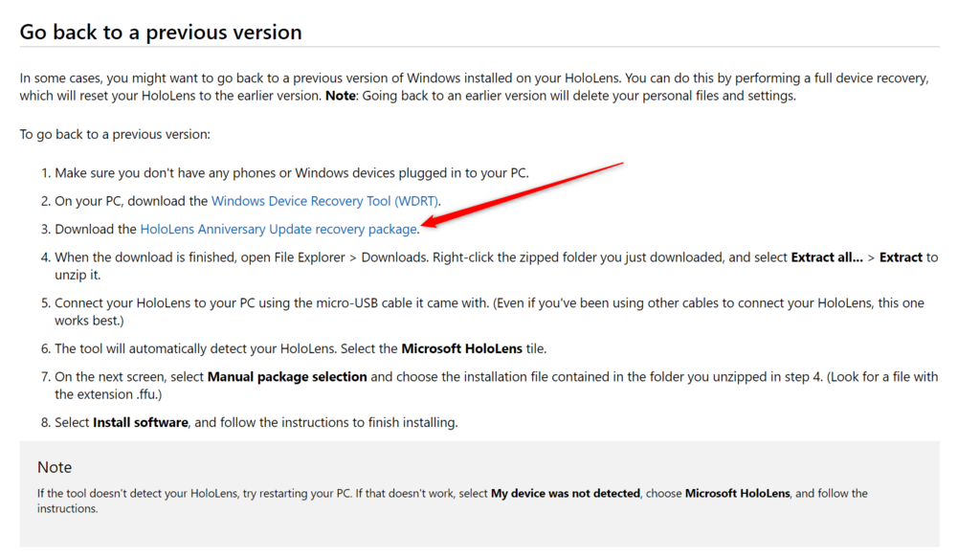Image resolution: width=980 pixels, height=557 pixels.
Task: Click the 'To go back to a previous version:' line
Action: tap(115, 134)
